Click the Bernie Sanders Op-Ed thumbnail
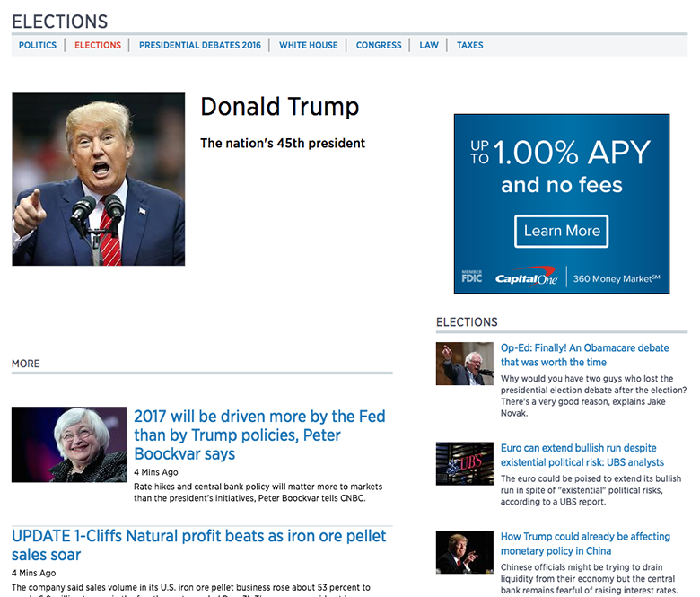 coord(464,364)
